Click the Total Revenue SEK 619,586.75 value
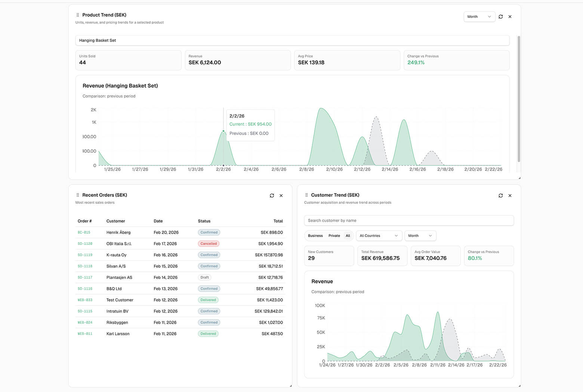 (380, 258)
